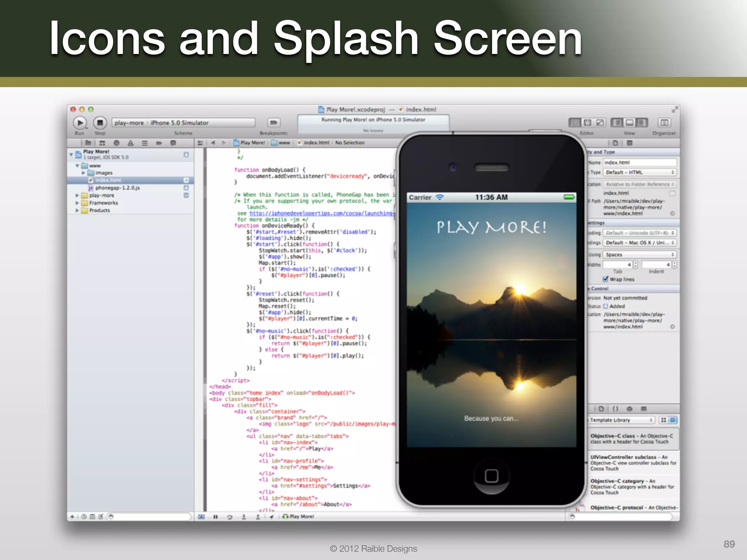747x560 pixels.
Task: Expand the images folder
Action: (x=83, y=173)
